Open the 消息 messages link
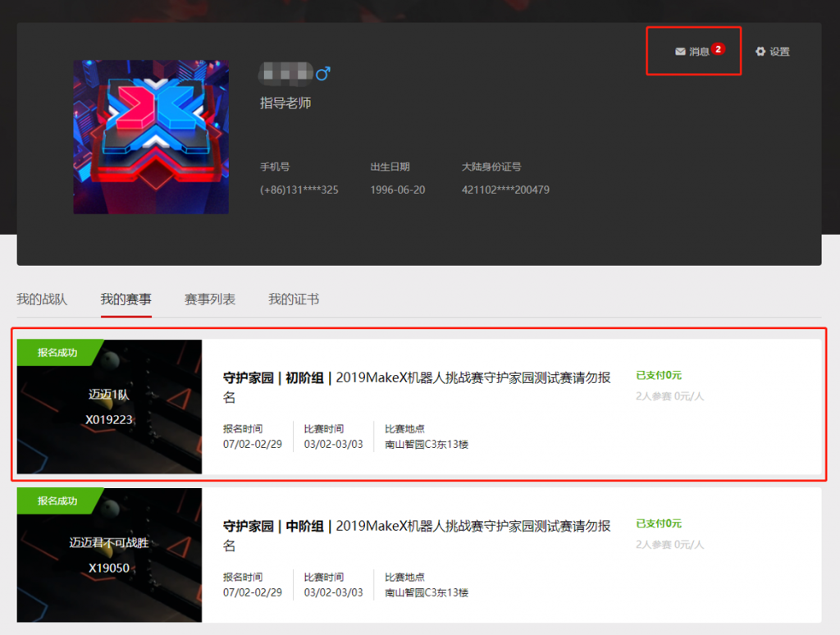Image resolution: width=840 pixels, height=635 pixels. [699, 52]
